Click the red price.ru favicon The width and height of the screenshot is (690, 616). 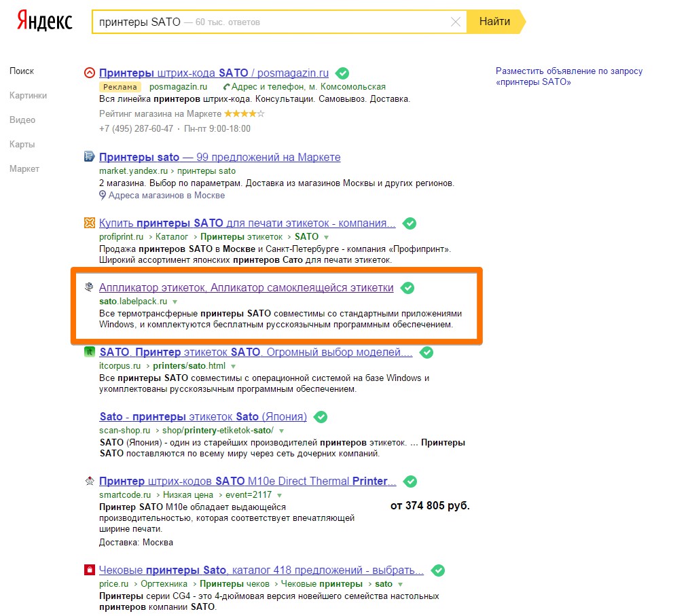[x=90, y=570]
